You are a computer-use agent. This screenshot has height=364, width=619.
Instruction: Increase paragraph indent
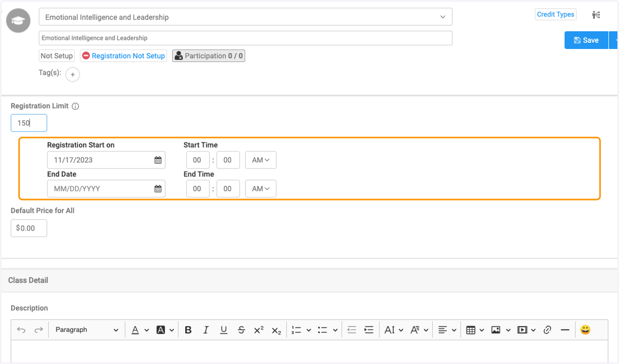coord(369,330)
